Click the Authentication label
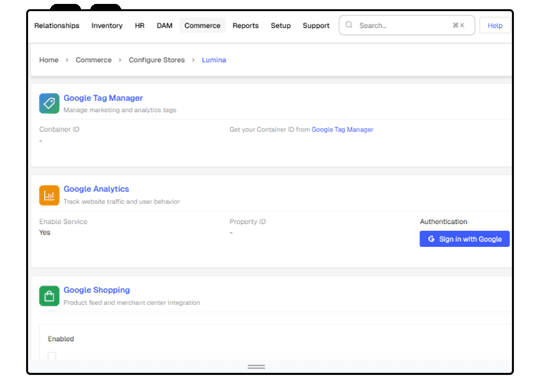This screenshot has width=540, height=384. [x=443, y=221]
